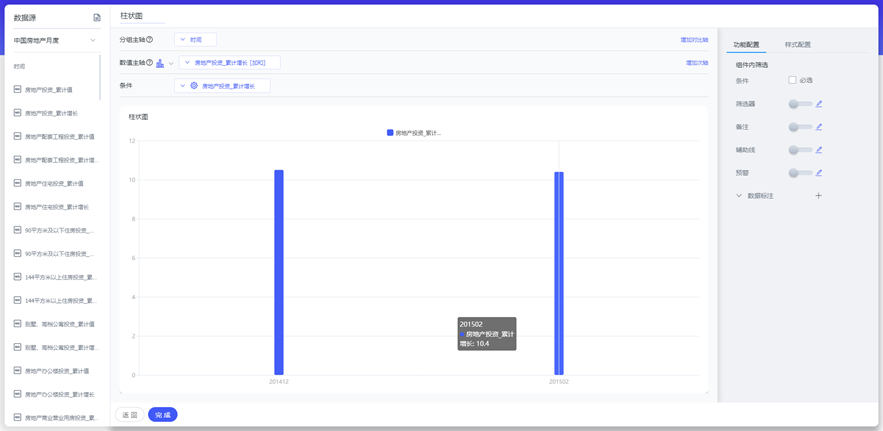Toggle the 筛选器 switch
The image size is (883, 431).
pyautogui.click(x=798, y=104)
